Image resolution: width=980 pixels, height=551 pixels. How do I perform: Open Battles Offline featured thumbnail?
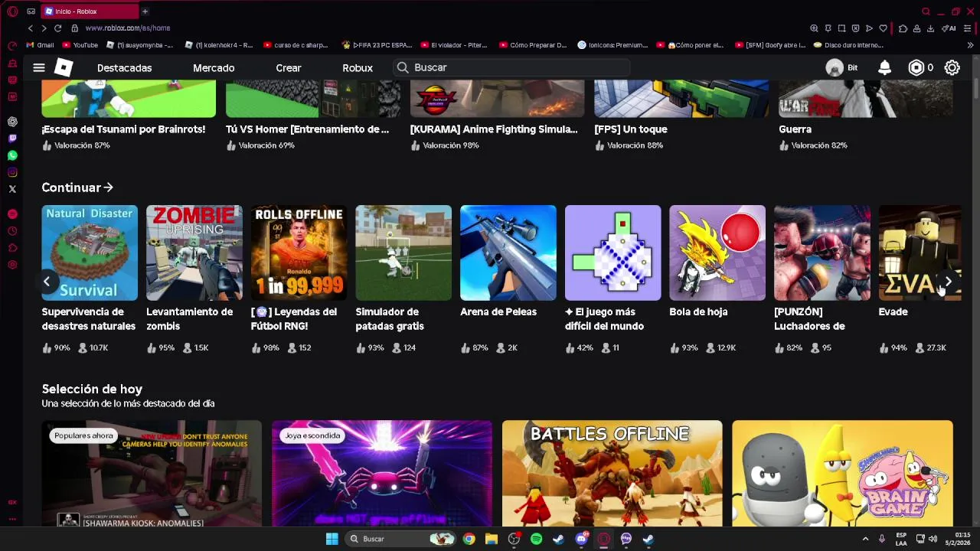[612, 474]
